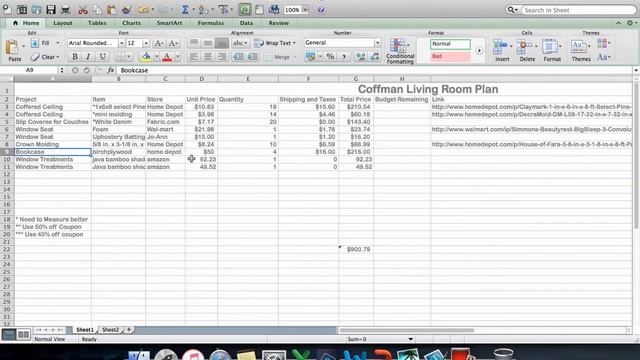Click the Save floppy disk icon
Viewport: 640px width, 360px height.
pos(51,9)
